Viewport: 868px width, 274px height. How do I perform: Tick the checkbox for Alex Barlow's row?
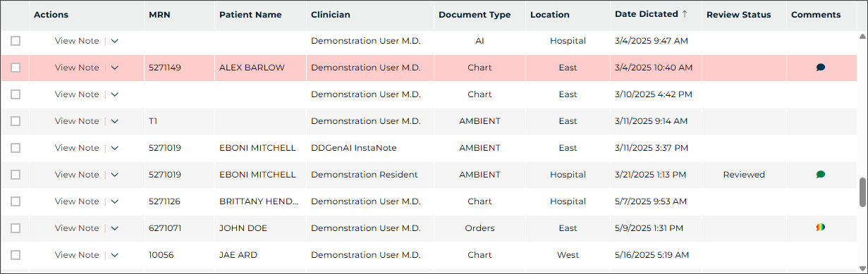point(16,68)
